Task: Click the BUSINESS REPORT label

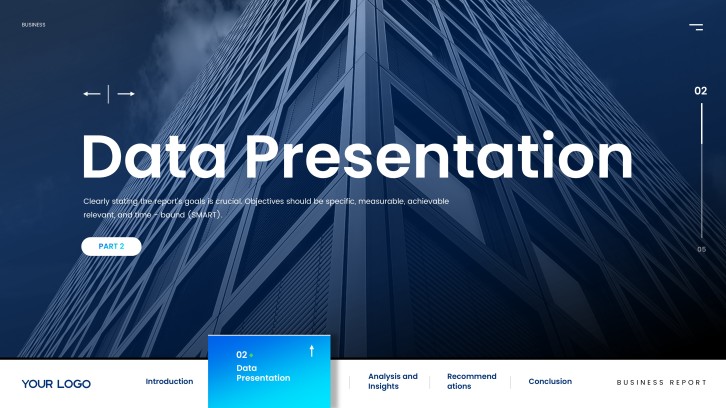Action: click(662, 383)
